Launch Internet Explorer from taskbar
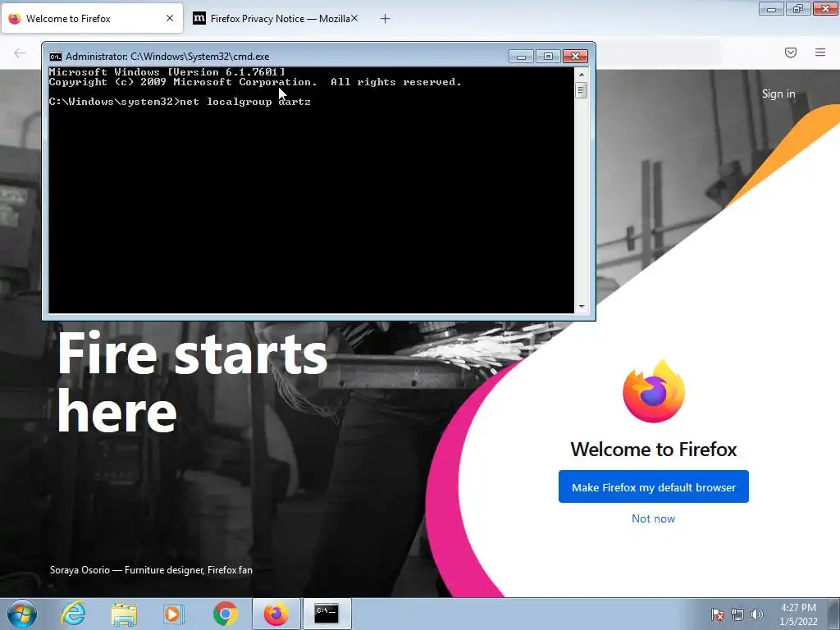Image resolution: width=840 pixels, height=630 pixels. coord(73,614)
